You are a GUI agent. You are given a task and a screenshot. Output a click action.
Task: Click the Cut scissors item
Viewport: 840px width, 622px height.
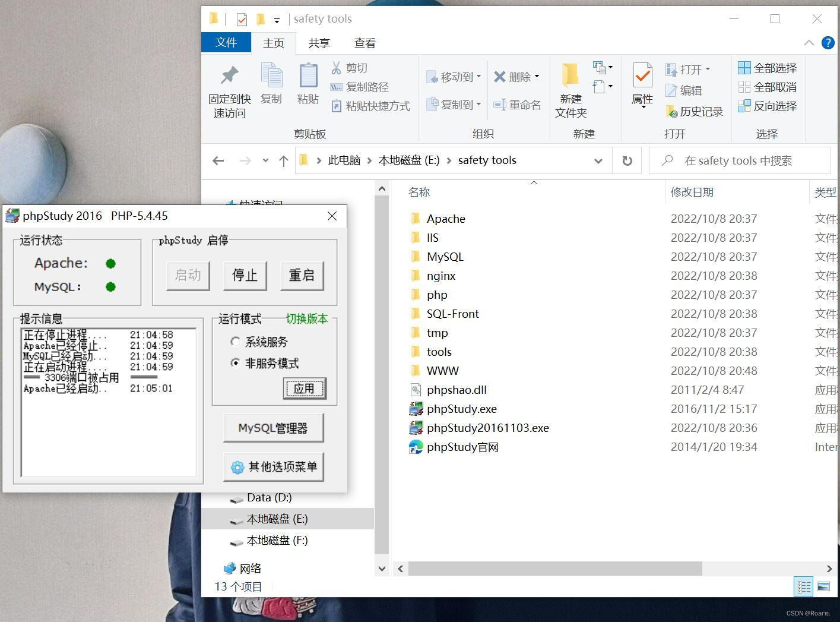click(x=350, y=68)
